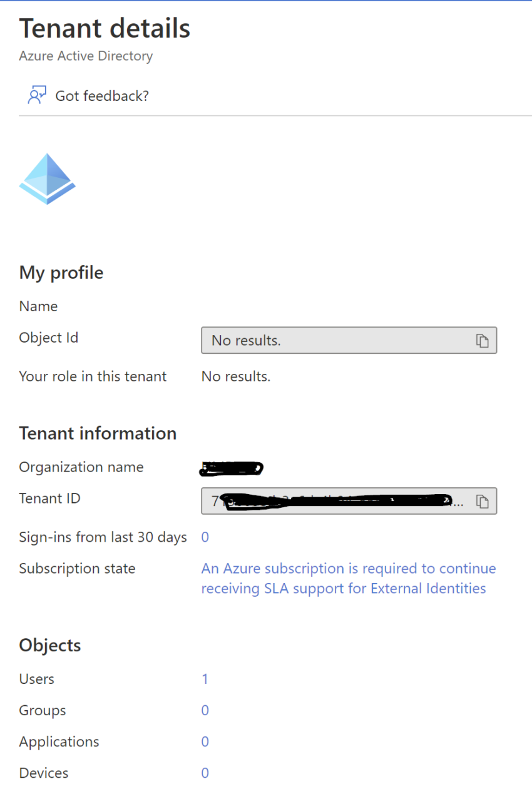532x811 pixels.
Task: Click the Objects section heading
Action: coord(50,645)
